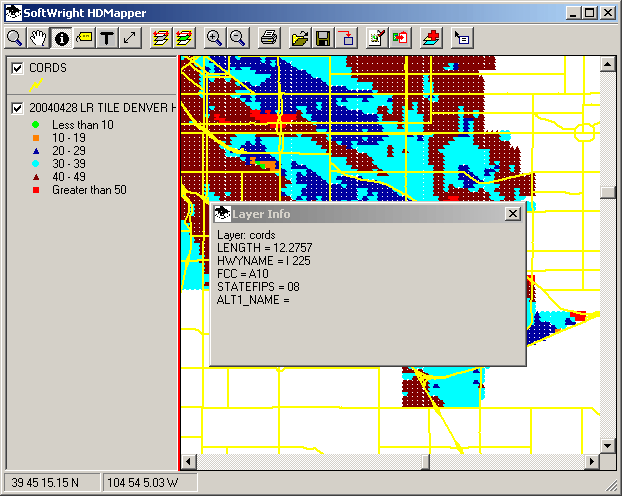The height and width of the screenshot is (496, 622).
Task: Zoom in with the plus magnifier
Action: click(x=215, y=38)
